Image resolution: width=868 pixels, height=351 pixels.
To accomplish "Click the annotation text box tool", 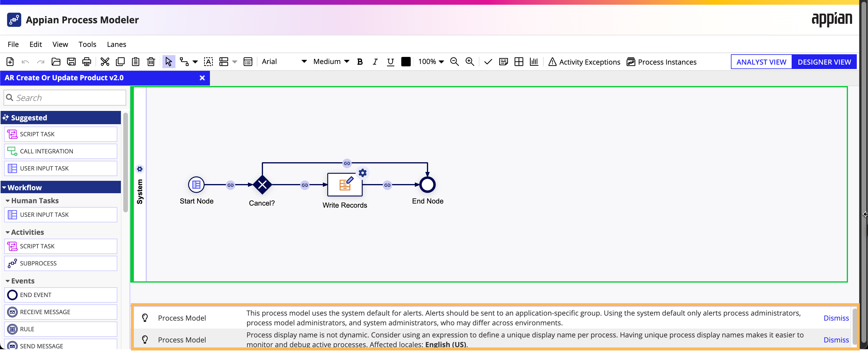I will pyautogui.click(x=208, y=62).
